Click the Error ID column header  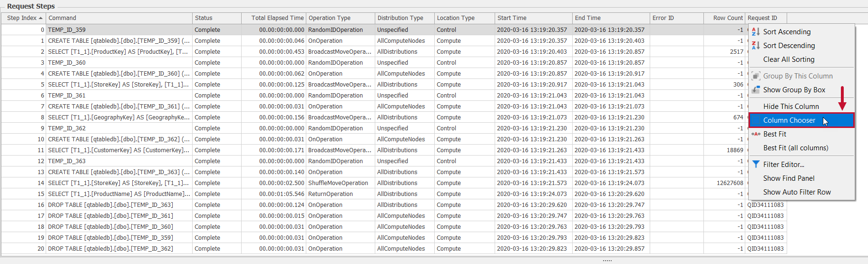click(677, 18)
